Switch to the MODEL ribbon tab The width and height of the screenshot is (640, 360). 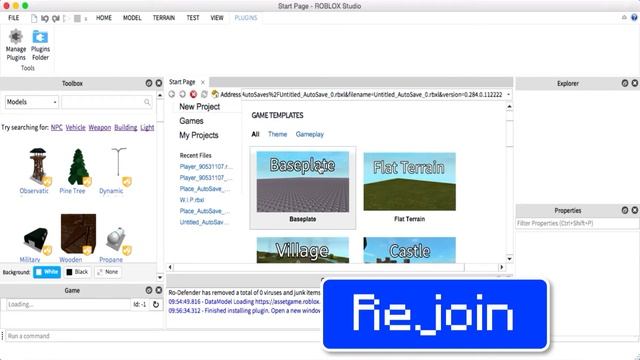pyautogui.click(x=132, y=18)
